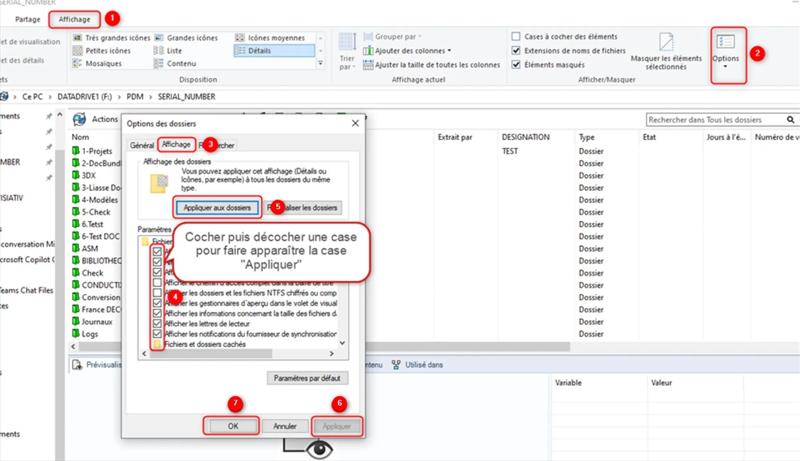
Task: Toggle Afficher les lettres de lecteur checkbox
Action: [157, 323]
